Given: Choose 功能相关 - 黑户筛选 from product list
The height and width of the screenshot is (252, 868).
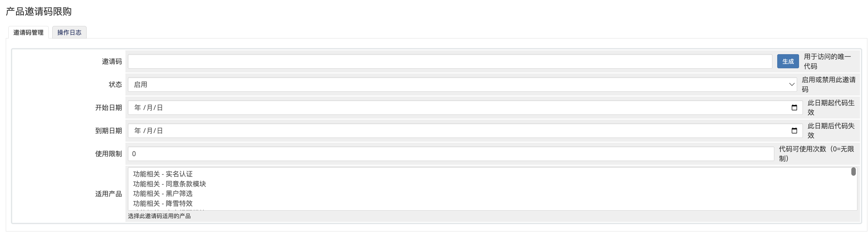Looking at the screenshot, I should 163,193.
